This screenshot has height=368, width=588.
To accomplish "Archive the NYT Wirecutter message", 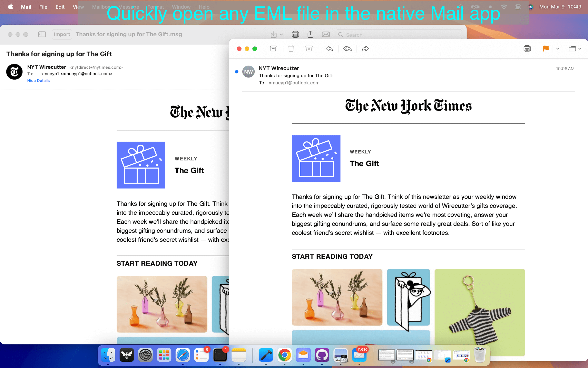I will (x=273, y=49).
